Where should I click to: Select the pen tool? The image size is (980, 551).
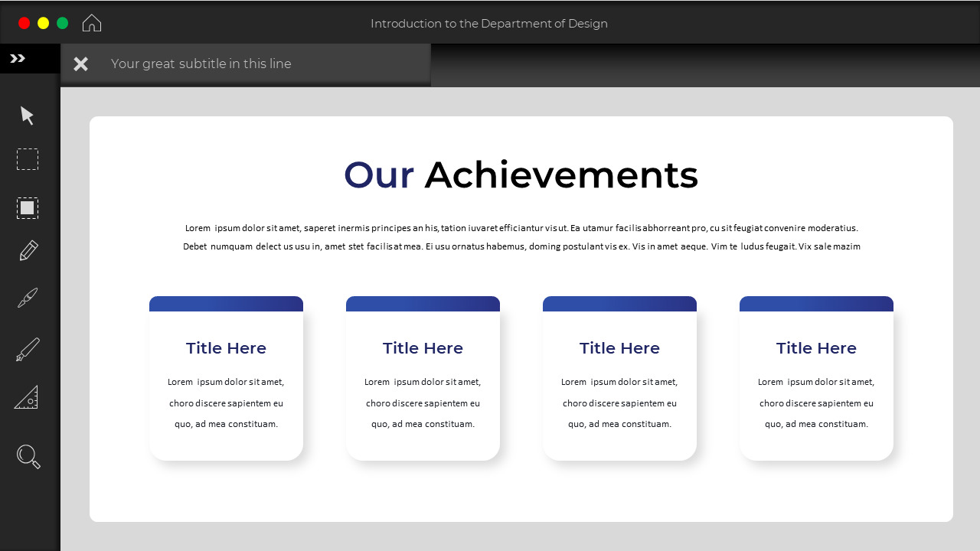(x=27, y=348)
